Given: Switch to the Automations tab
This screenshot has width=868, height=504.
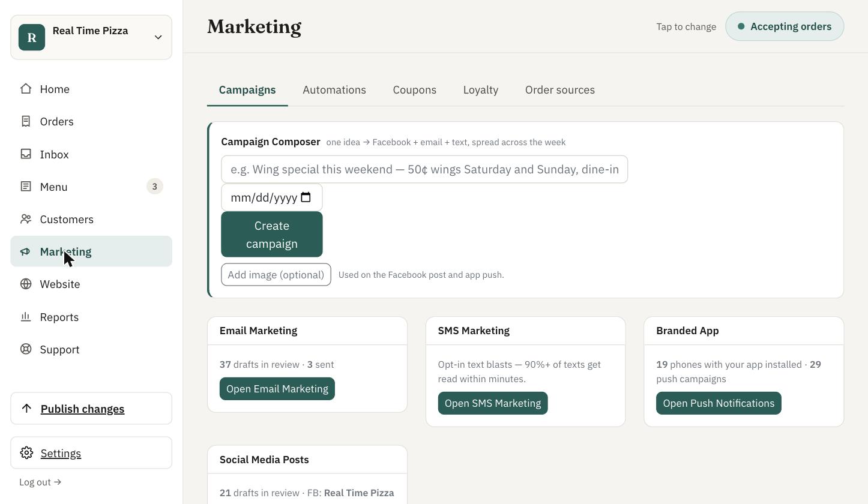Looking at the screenshot, I should coord(334,90).
